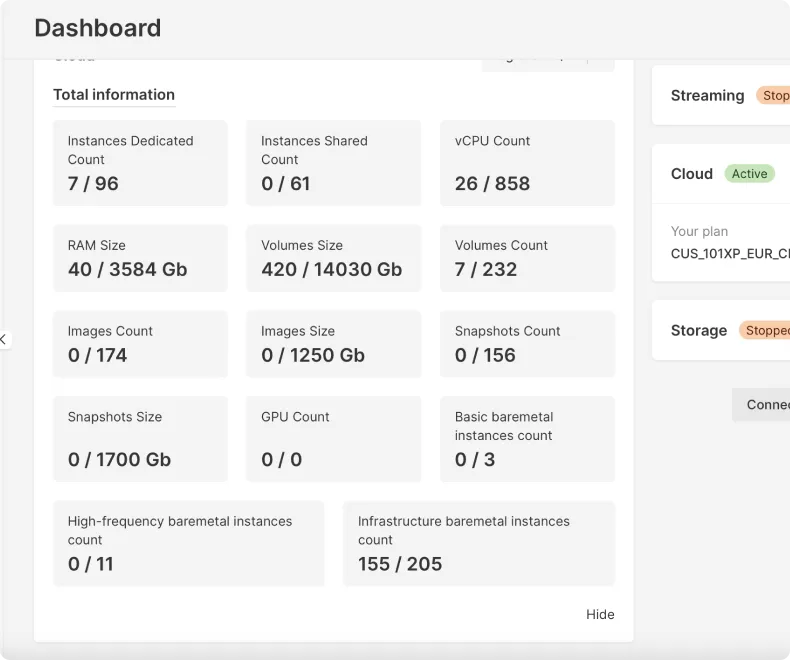Click the Active badge beside Cloud
The height and width of the screenshot is (660, 790).
[749, 173]
